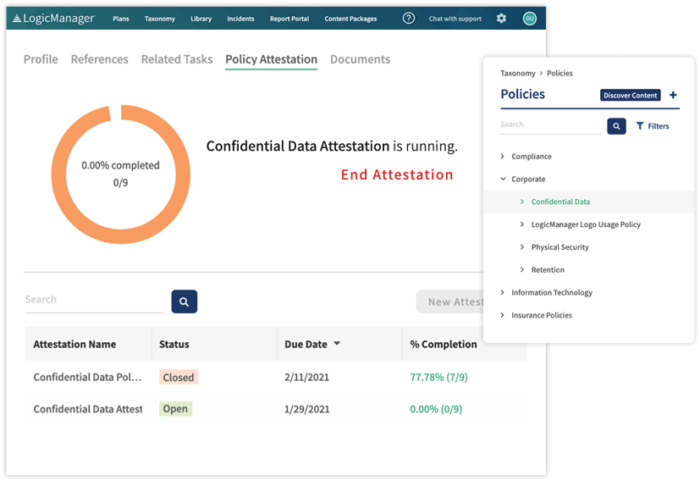Open the Report Portal menu
Viewport: 700px width, 481px height.
coord(289,19)
